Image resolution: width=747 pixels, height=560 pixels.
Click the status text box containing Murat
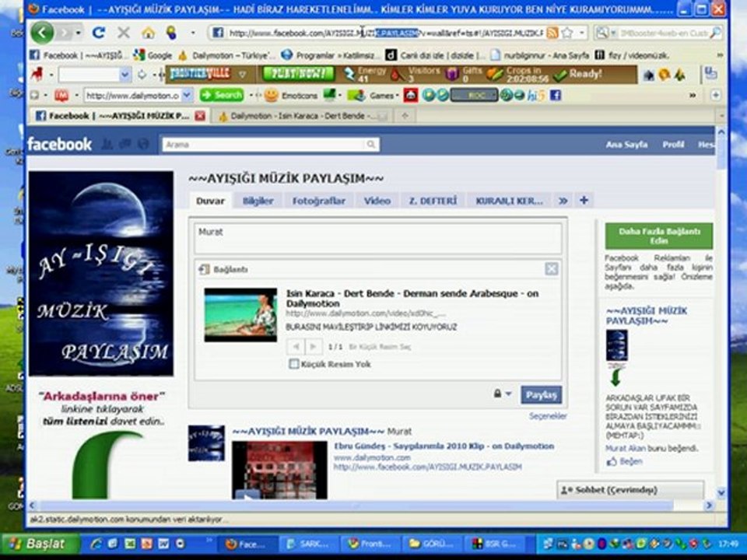click(x=377, y=239)
